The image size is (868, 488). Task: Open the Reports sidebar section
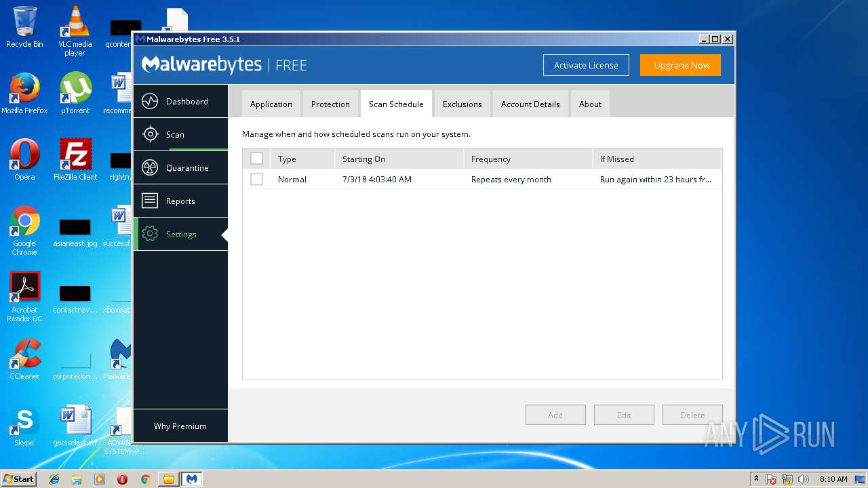(180, 201)
